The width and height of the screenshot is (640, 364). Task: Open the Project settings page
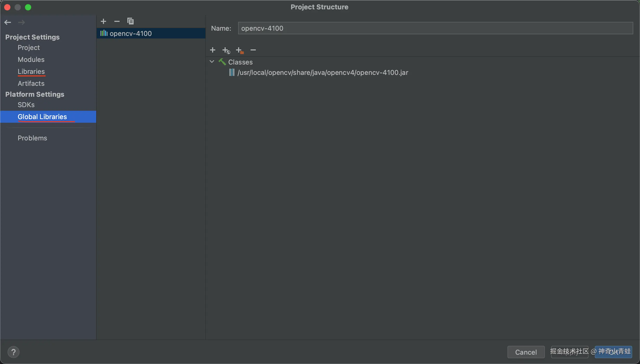pyautogui.click(x=29, y=48)
